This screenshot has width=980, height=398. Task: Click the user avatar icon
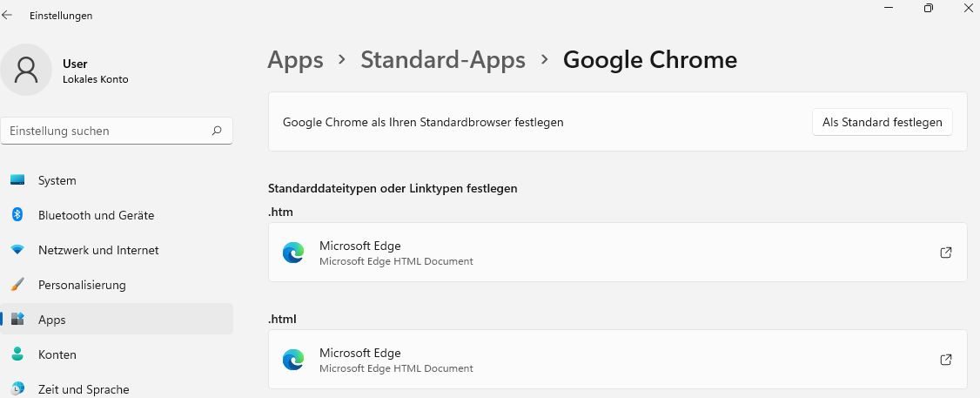[26, 71]
